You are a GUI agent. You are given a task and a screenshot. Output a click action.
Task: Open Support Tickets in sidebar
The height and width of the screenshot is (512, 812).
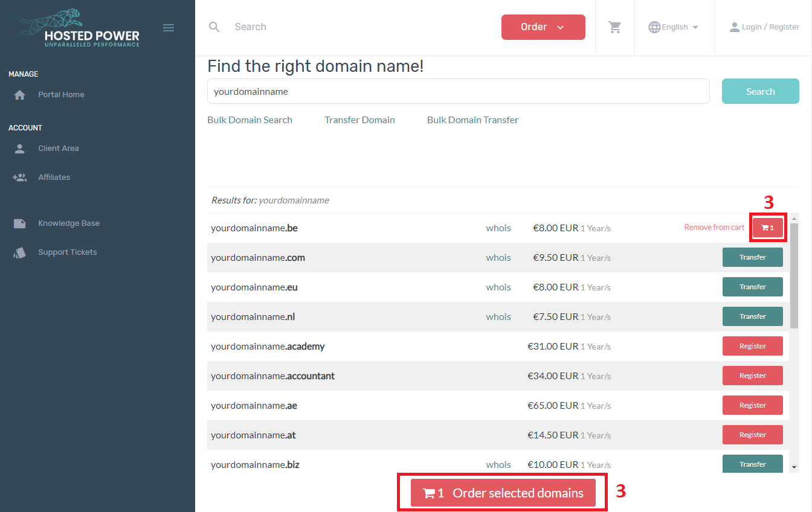68,252
